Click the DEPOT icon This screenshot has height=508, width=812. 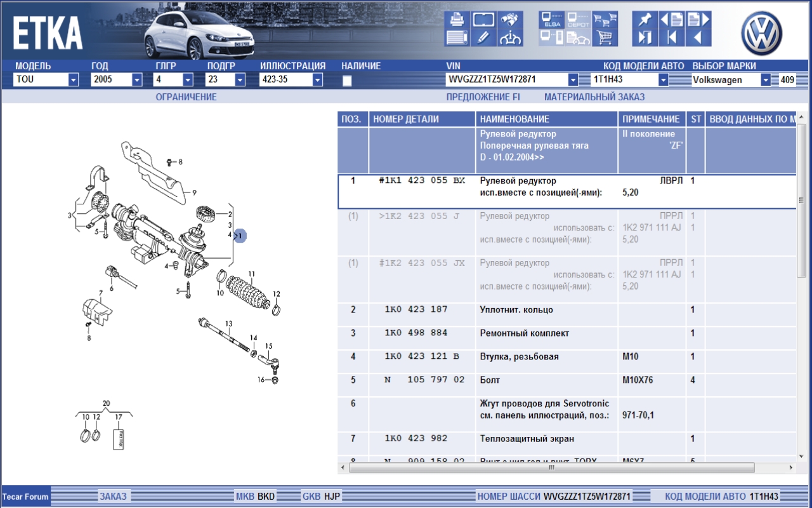click(x=578, y=20)
